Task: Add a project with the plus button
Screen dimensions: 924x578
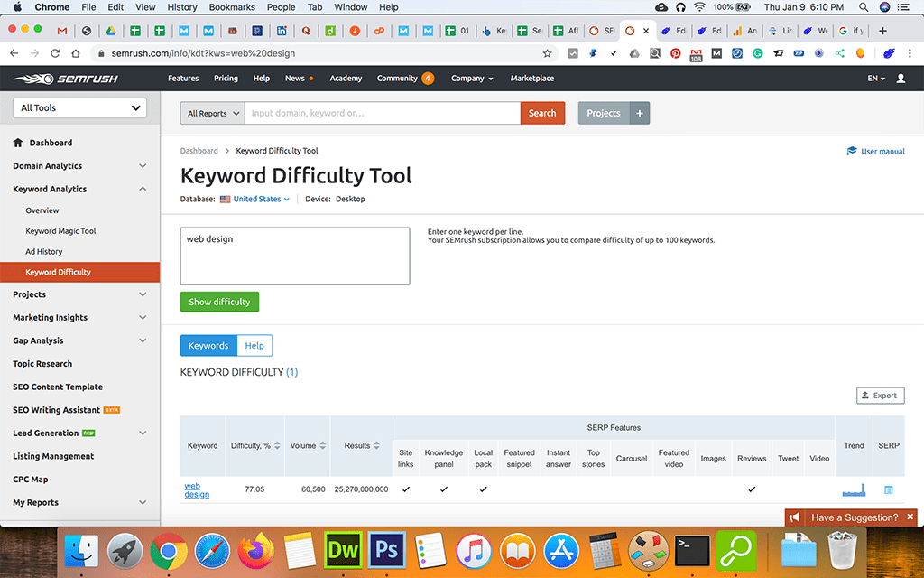Action: tap(640, 113)
